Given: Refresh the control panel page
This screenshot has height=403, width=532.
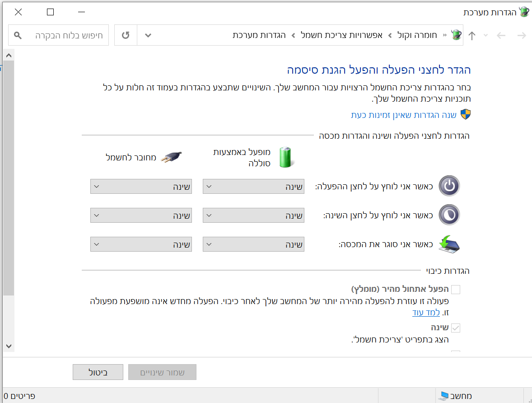Looking at the screenshot, I should tap(126, 35).
